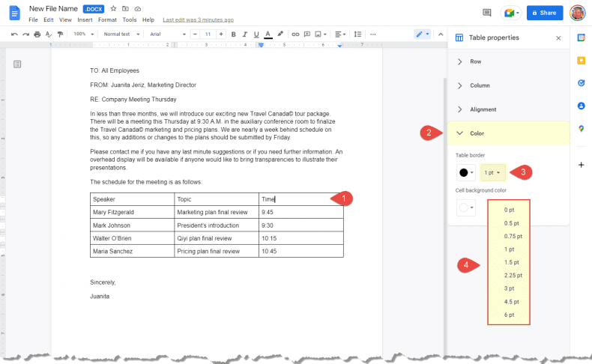592x364 pixels.
Task: Open the Format menu
Action: (x=107, y=19)
